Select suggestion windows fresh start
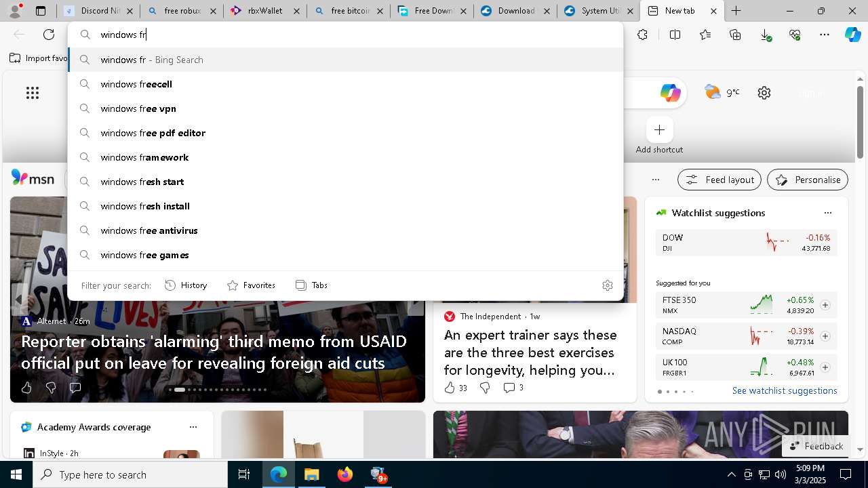 click(x=346, y=182)
